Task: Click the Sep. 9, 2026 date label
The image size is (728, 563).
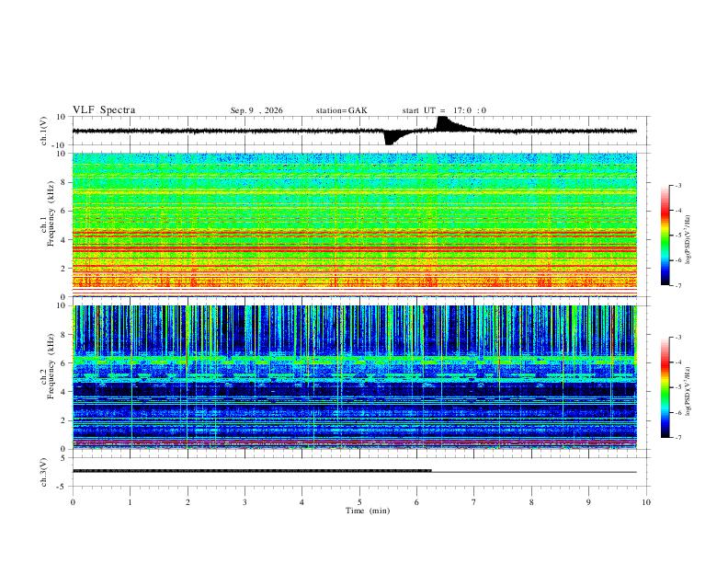Action: (x=256, y=110)
